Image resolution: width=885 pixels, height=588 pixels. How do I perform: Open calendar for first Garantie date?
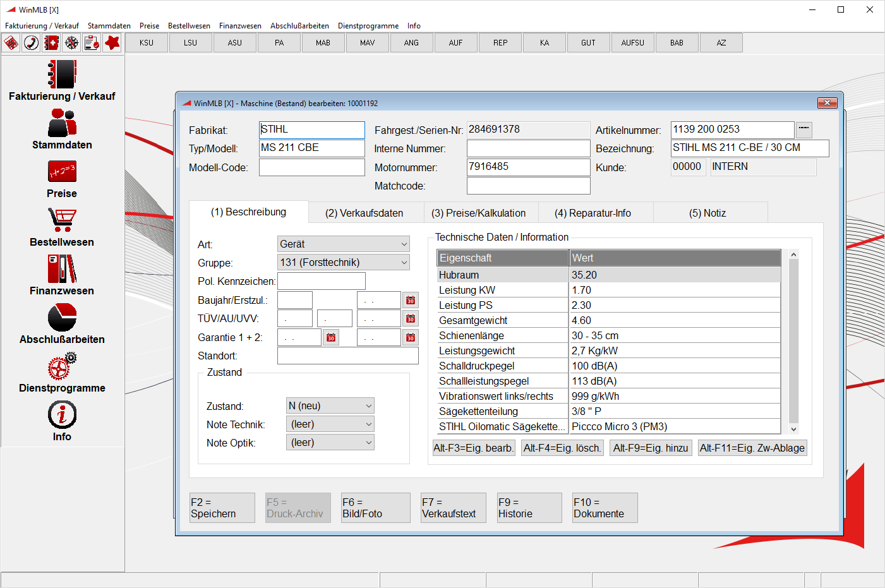331,337
